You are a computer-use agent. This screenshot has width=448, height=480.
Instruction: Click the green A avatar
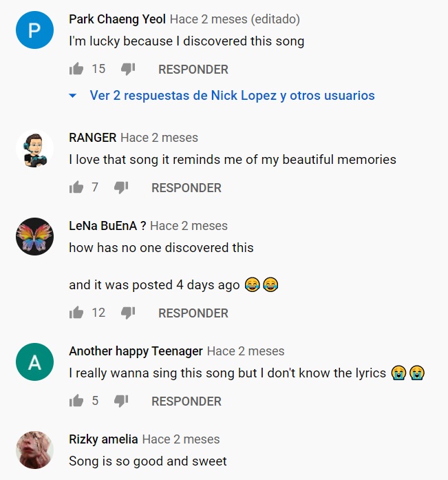point(34,362)
